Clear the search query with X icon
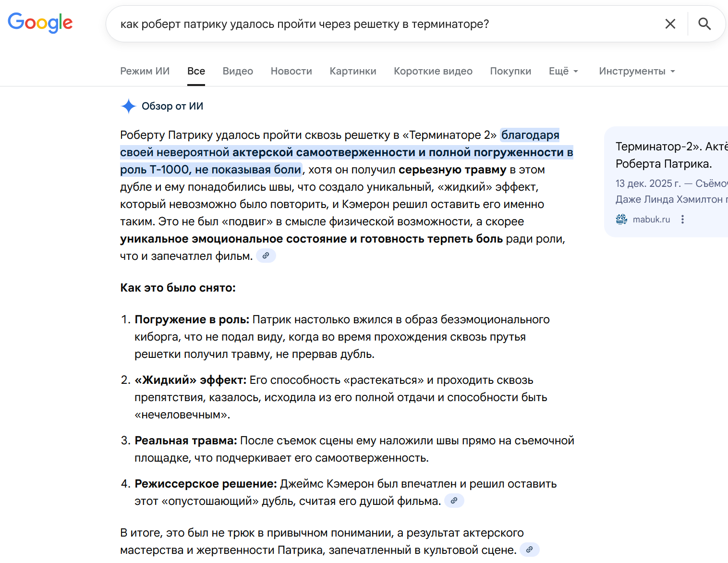The height and width of the screenshot is (563, 728). point(670,24)
